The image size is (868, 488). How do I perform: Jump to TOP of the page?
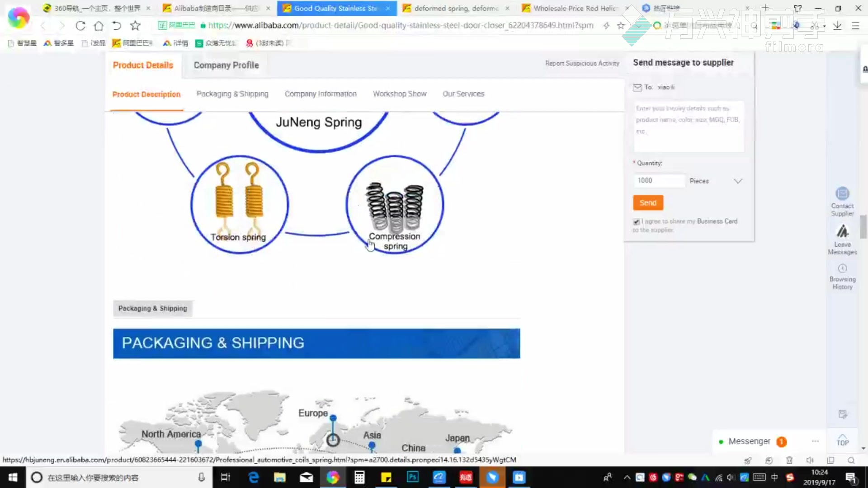[843, 440]
